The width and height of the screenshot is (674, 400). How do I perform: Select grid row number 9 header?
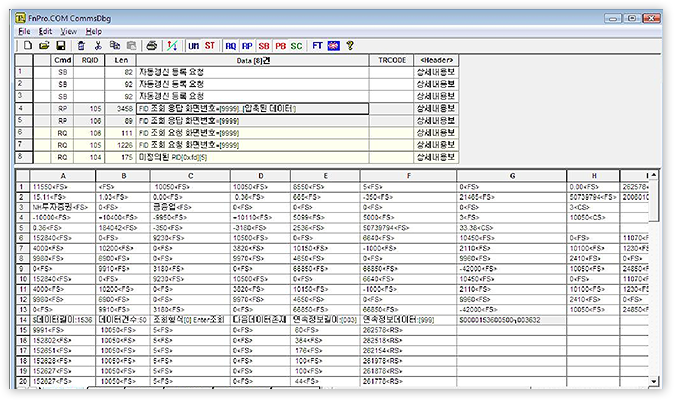[23, 269]
